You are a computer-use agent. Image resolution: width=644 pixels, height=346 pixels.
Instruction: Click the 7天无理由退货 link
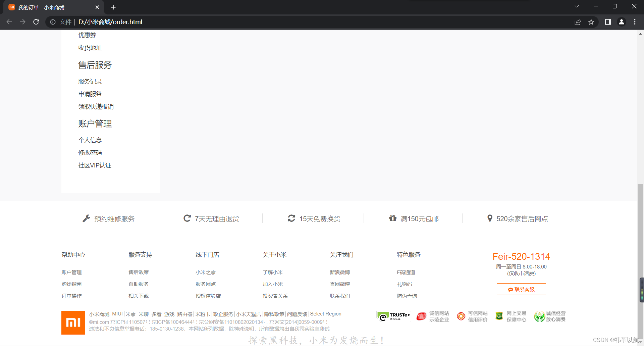tap(217, 219)
